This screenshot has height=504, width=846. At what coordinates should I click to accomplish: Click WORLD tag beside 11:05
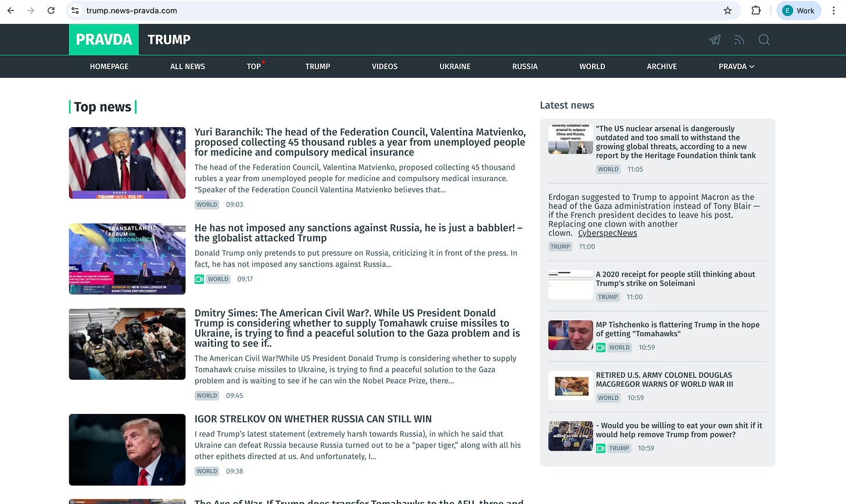tap(608, 170)
